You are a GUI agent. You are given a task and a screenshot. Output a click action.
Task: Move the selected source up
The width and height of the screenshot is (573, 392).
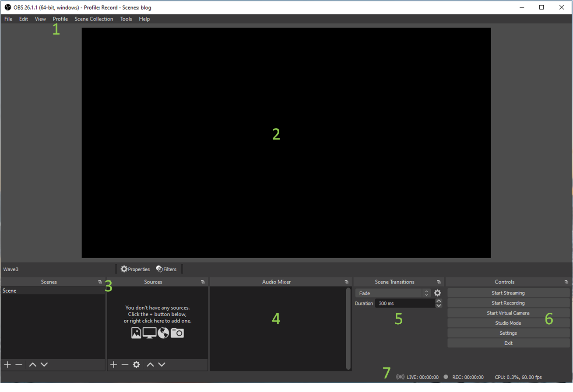pos(151,364)
